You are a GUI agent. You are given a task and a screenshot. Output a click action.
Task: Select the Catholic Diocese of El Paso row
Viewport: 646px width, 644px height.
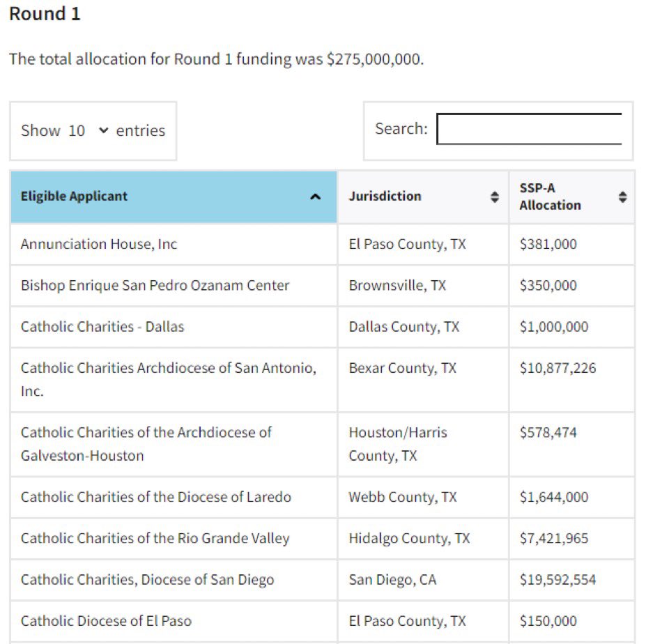pos(106,621)
